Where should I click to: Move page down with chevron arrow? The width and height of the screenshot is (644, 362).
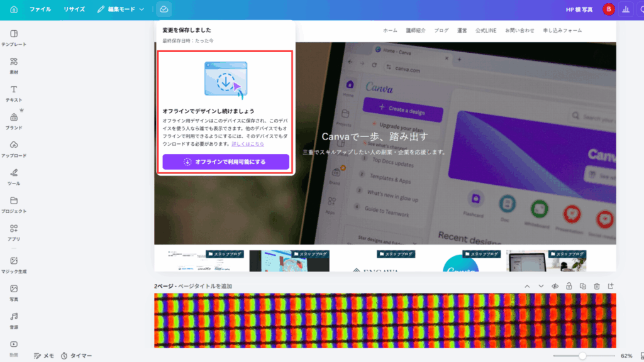click(541, 287)
